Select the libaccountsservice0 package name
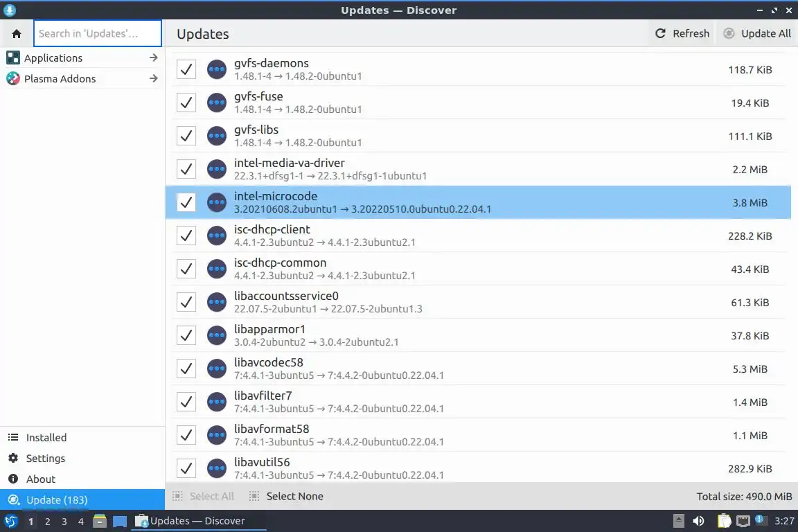 coord(286,296)
